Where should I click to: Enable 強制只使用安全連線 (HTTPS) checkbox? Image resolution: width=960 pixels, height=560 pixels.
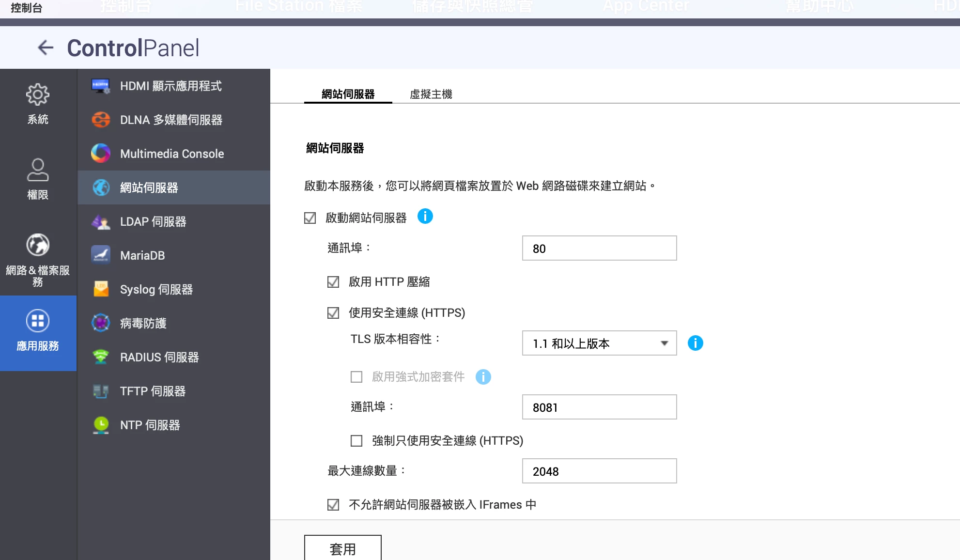356,441
